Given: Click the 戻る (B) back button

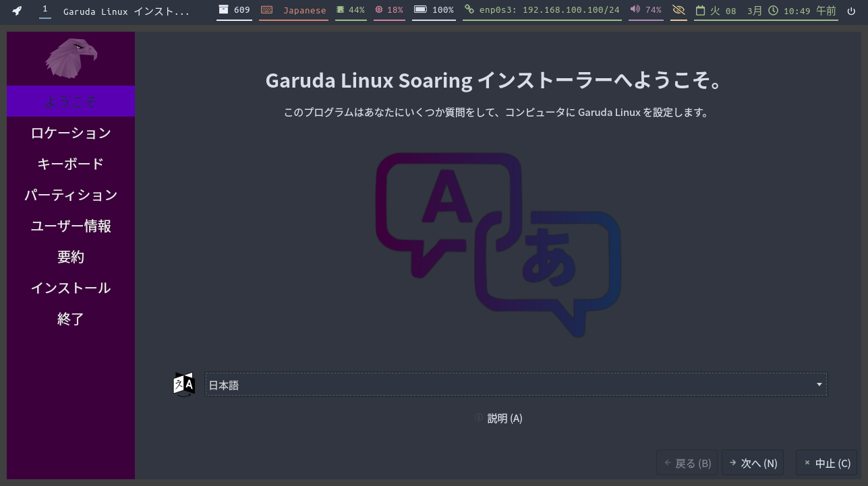Looking at the screenshot, I should click(x=687, y=463).
